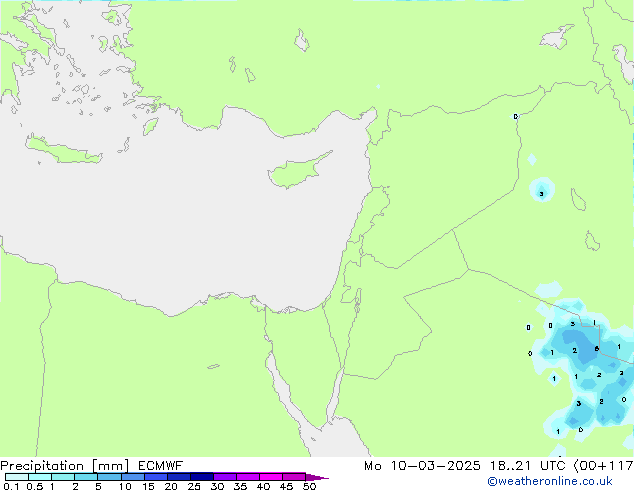Click the 'ECMWF' model label
Viewport: 634px width, 490px height.
[x=161, y=466]
